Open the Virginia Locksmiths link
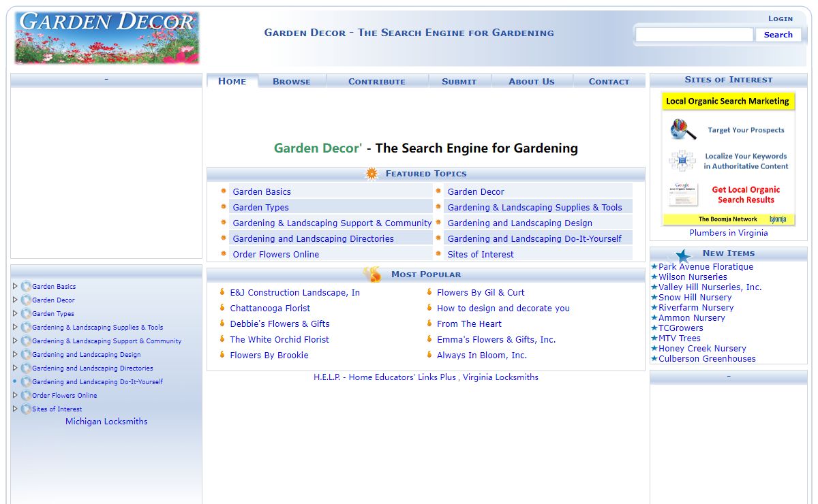 point(500,377)
